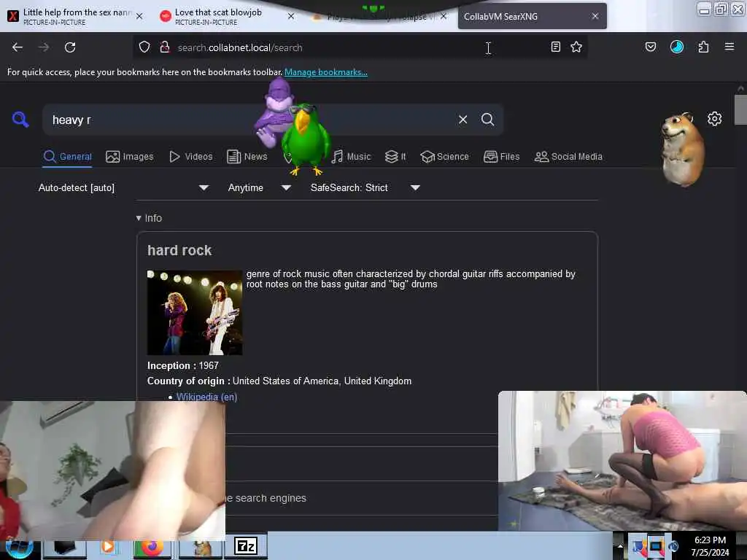Open the Wikipedia (en) link
This screenshot has height=560, width=747.
(x=206, y=397)
